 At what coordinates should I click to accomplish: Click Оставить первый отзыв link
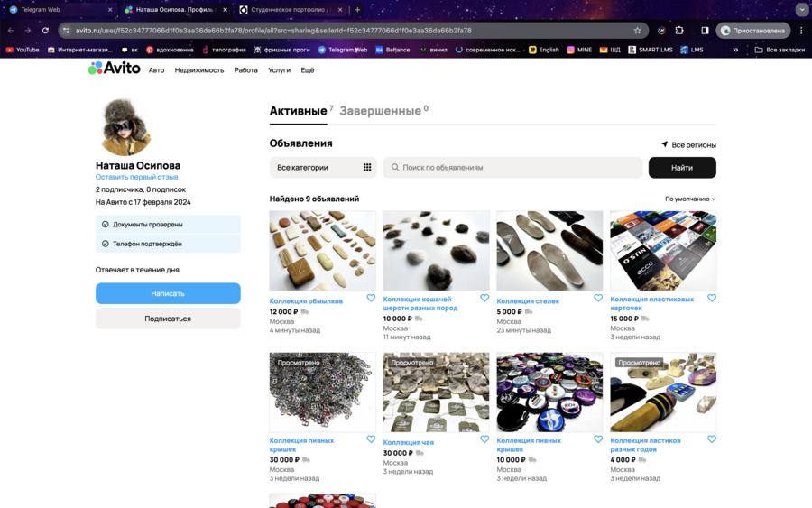[137, 177]
